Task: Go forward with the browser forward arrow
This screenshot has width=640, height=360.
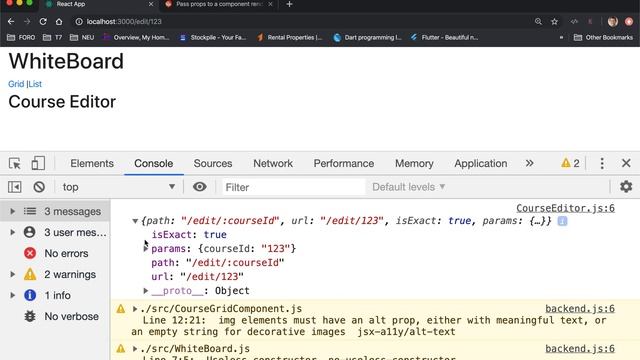Action: point(27,21)
